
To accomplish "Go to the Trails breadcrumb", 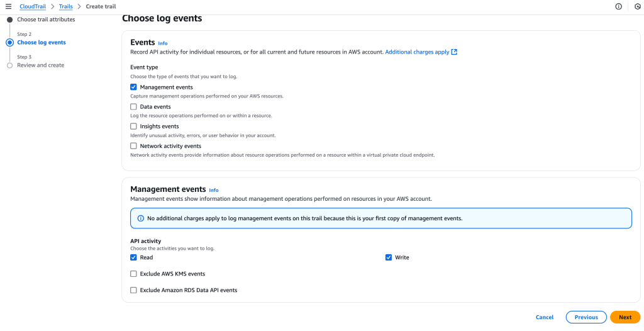I will [x=66, y=6].
